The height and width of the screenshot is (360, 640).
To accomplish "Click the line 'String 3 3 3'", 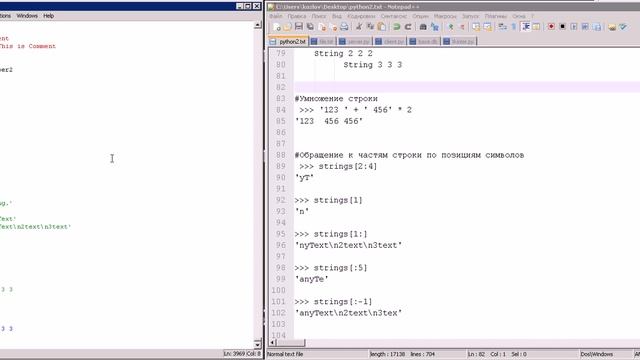I will tap(373, 65).
